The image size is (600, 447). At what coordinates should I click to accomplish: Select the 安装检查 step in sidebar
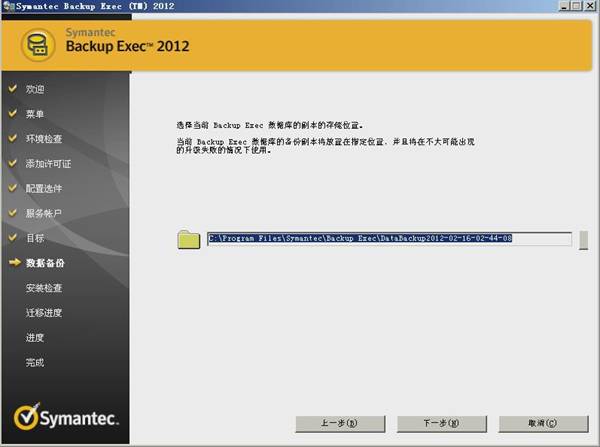pyautogui.click(x=43, y=288)
